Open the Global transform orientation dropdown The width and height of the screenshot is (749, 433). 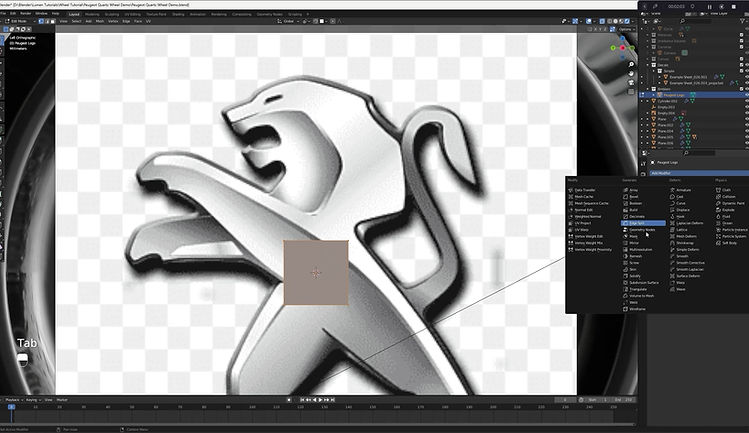[289, 21]
